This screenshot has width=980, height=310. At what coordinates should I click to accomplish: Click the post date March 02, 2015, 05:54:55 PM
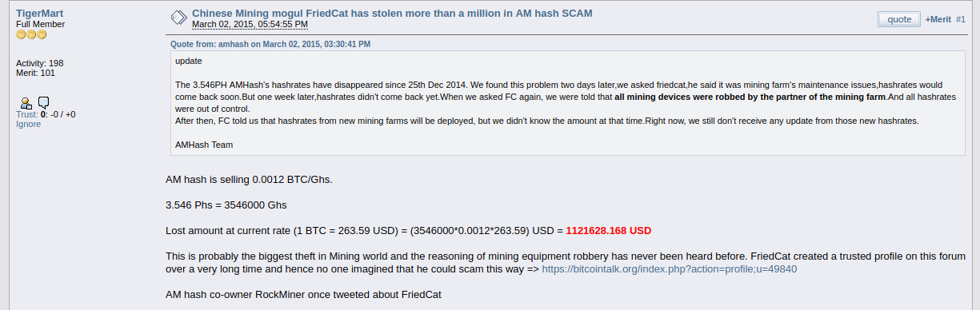point(250,25)
